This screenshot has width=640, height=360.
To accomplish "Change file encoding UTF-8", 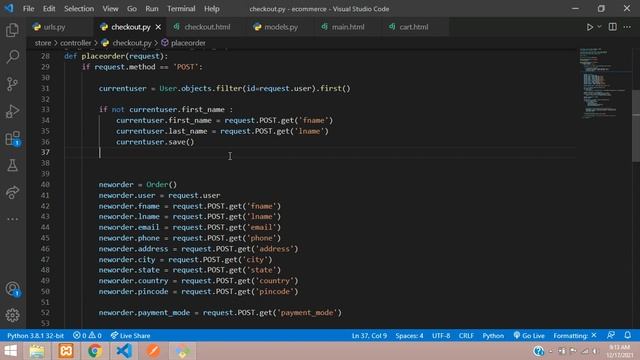I will click(441, 336).
